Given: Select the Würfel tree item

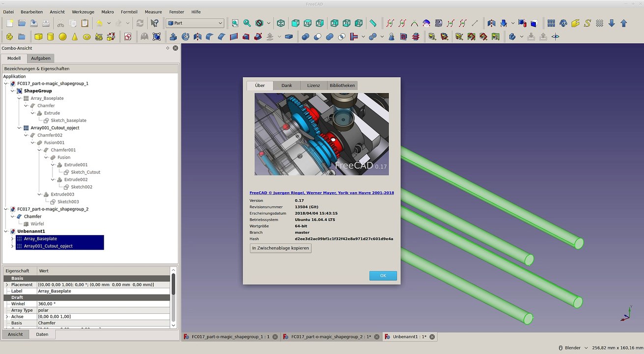Looking at the screenshot, I should [x=37, y=224].
